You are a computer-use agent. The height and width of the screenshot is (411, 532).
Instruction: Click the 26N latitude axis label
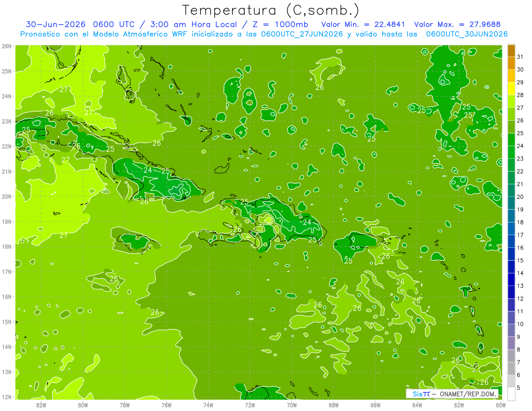tap(7, 46)
